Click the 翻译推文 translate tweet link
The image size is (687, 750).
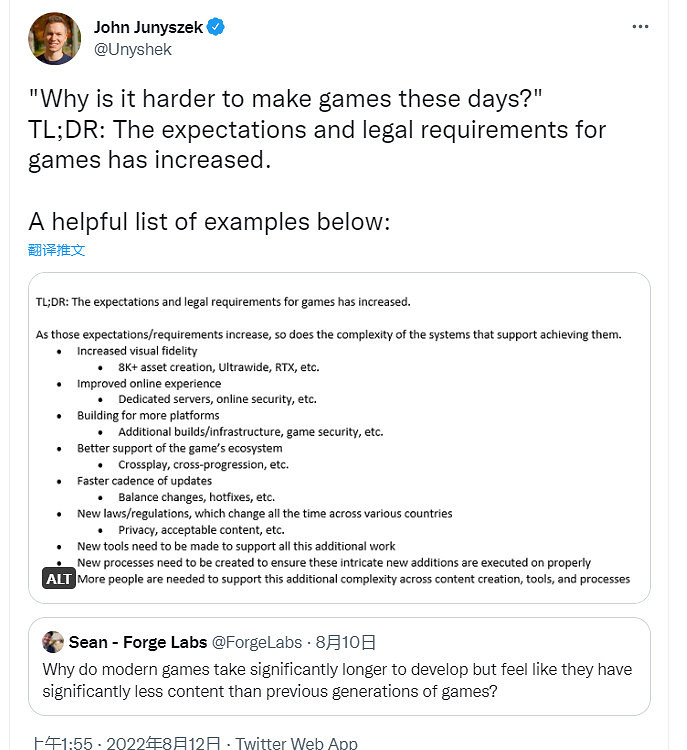[57, 250]
